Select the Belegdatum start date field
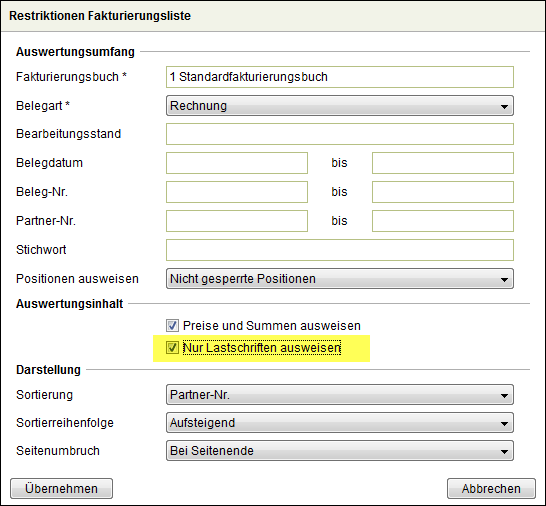 click(x=237, y=163)
